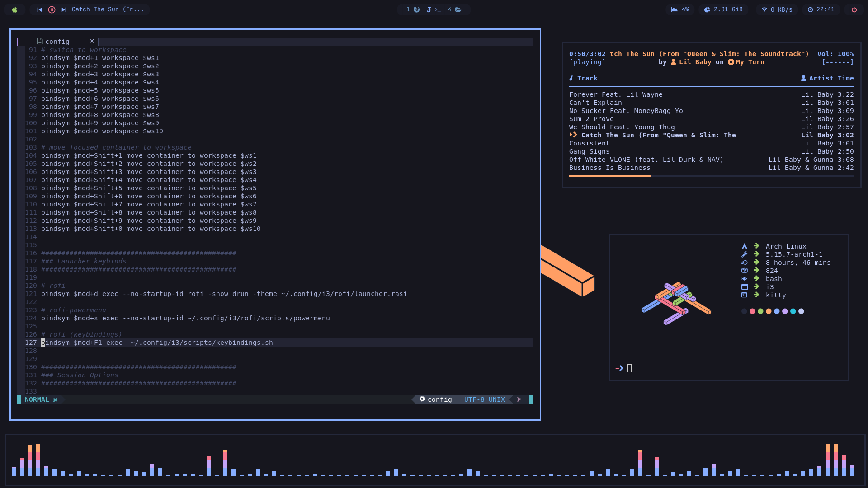Close the config tab in the editor
This screenshot has height=488, width=868.
92,41
